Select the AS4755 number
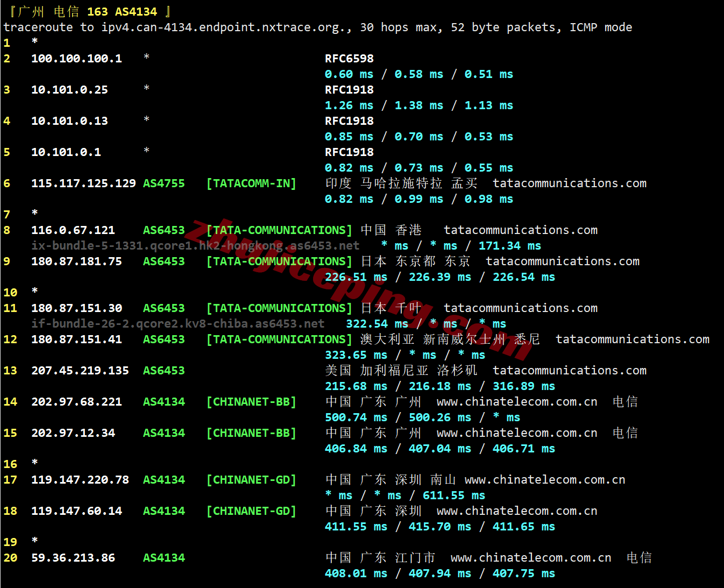Screen dimensions: 724x588 (x=164, y=183)
